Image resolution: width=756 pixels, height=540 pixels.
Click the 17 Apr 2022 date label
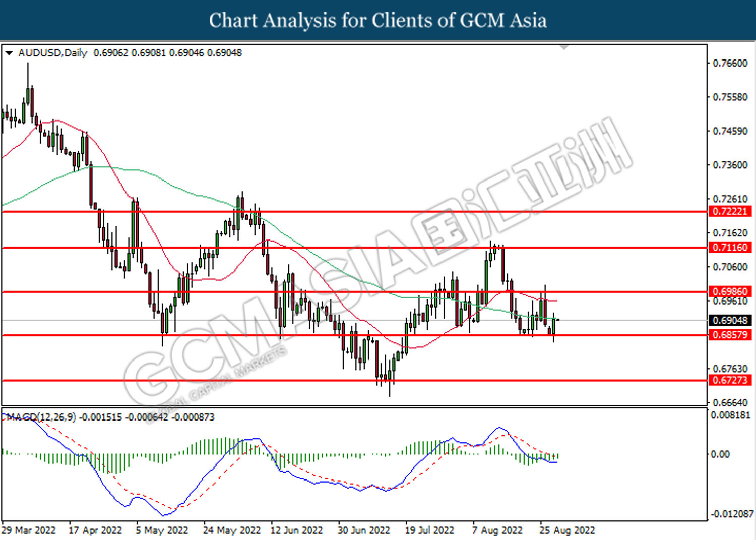[95, 530]
